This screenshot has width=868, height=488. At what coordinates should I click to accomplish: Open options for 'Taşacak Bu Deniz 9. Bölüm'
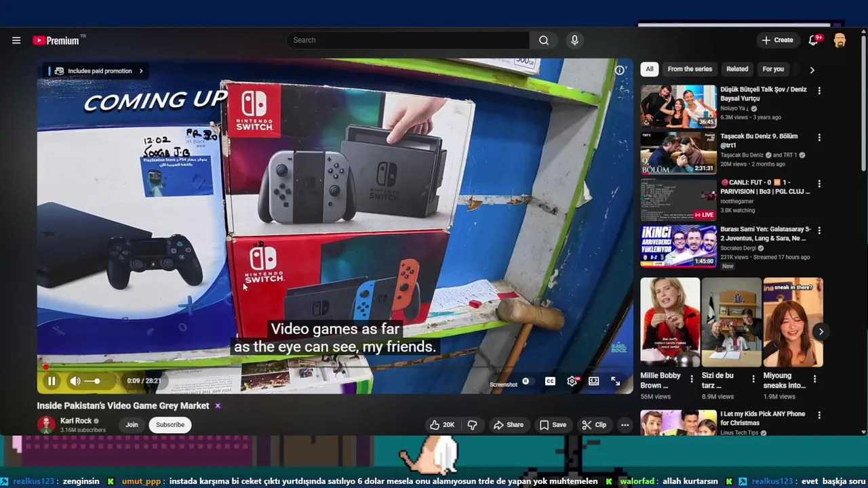pyautogui.click(x=819, y=138)
